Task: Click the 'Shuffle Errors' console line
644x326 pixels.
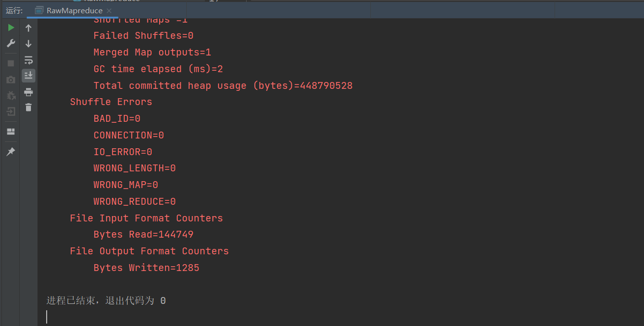Action: click(111, 102)
